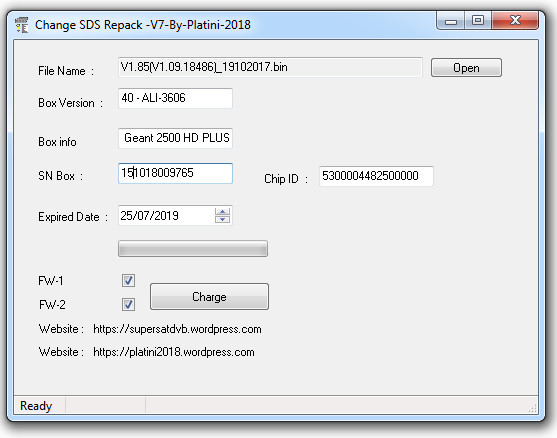Viewport: 557px width, 438px height.
Task: Click the resize grip in status bar
Action: click(532, 408)
